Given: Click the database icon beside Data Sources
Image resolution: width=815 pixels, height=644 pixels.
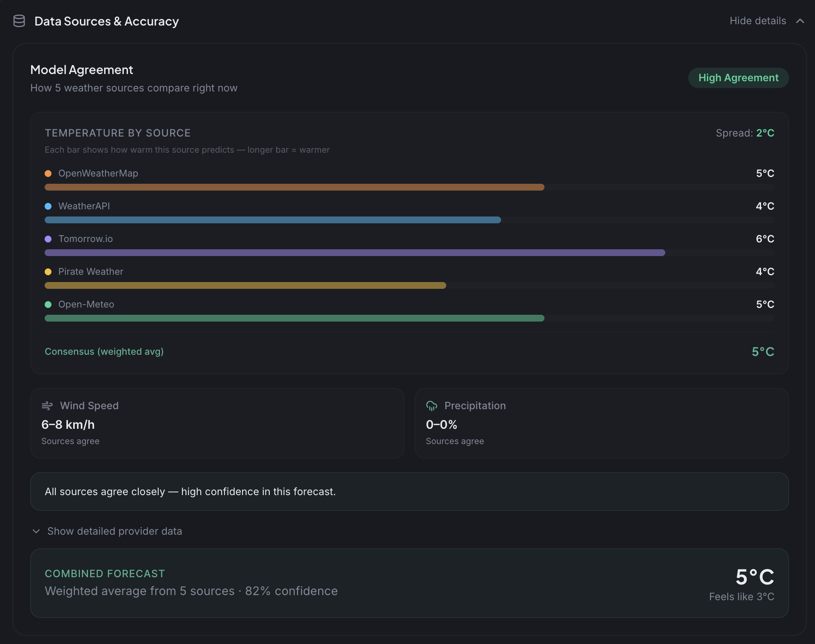Looking at the screenshot, I should pyautogui.click(x=19, y=21).
